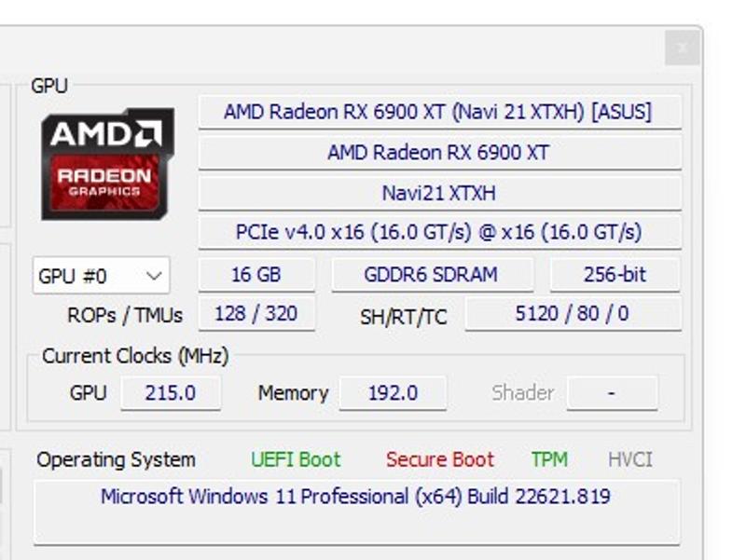
Task: Click the Secure Boot status label
Action: 440,459
